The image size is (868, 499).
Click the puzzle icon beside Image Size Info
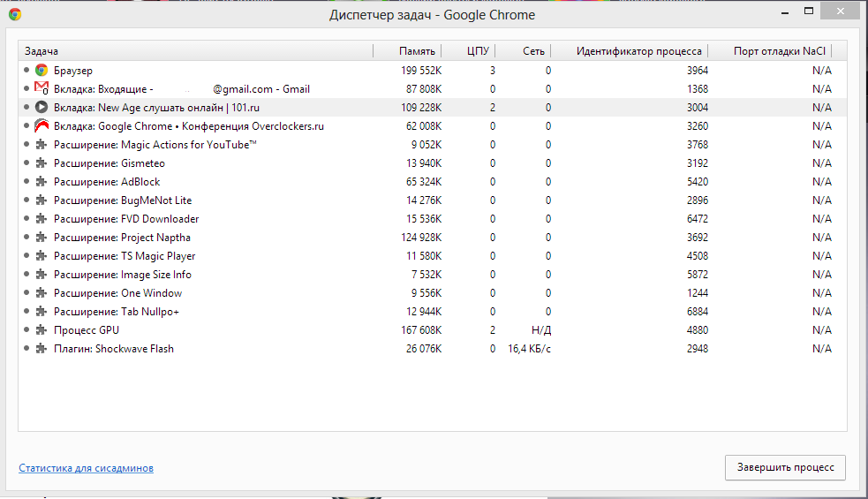pyautogui.click(x=42, y=274)
